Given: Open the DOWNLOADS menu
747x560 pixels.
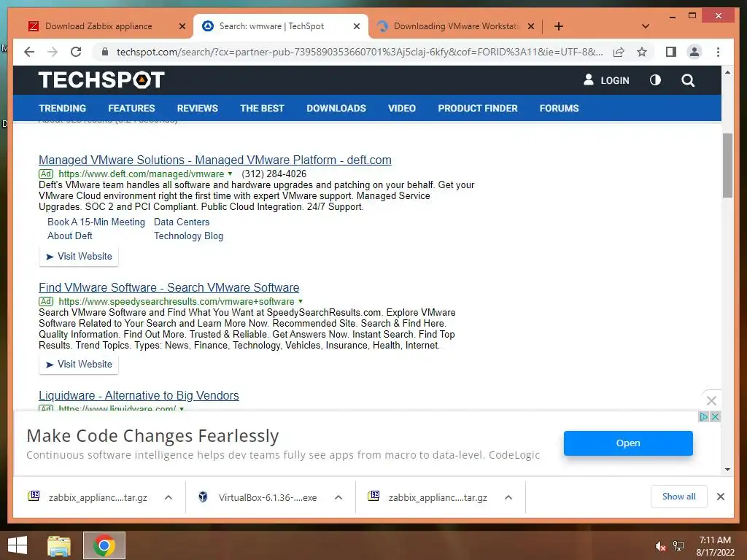Looking at the screenshot, I should click(336, 108).
